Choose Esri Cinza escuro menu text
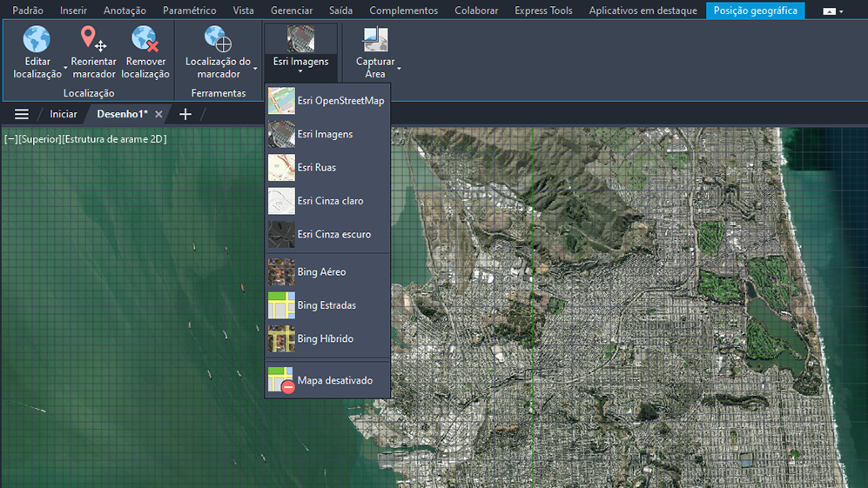 333,235
